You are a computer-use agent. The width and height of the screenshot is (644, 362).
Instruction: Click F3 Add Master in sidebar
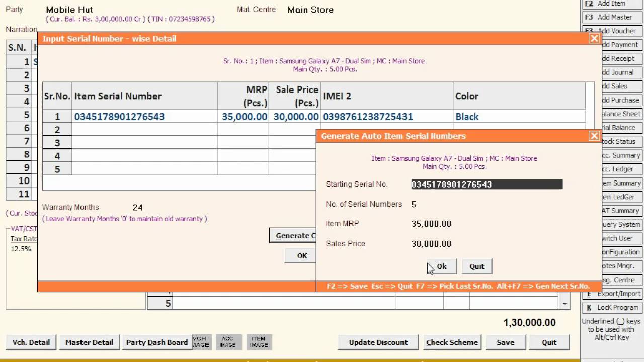point(612,17)
